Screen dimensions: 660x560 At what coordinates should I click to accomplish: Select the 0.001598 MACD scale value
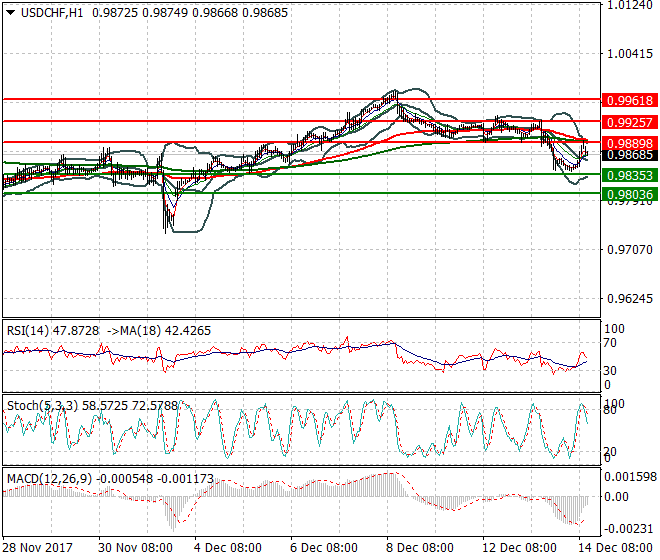[x=630, y=477]
